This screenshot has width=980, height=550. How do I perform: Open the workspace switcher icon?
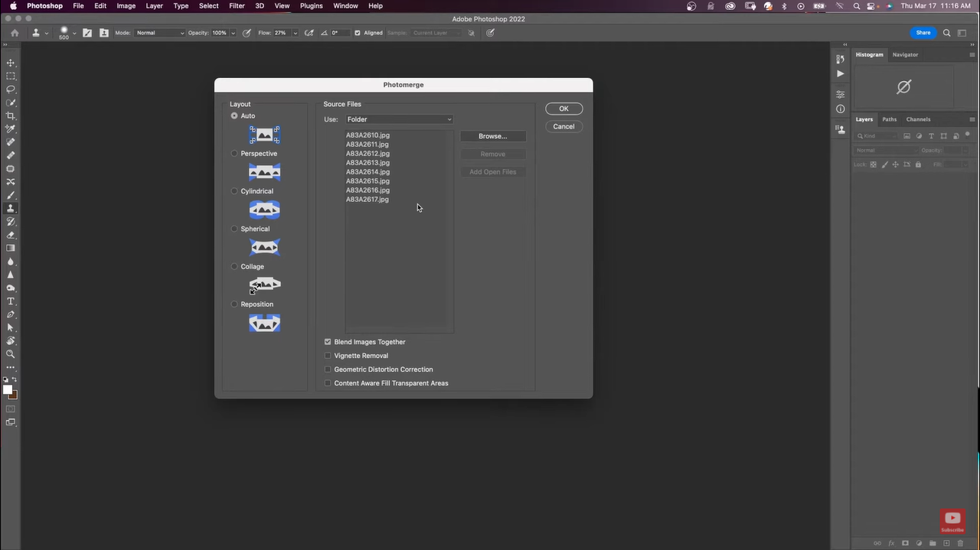962,33
